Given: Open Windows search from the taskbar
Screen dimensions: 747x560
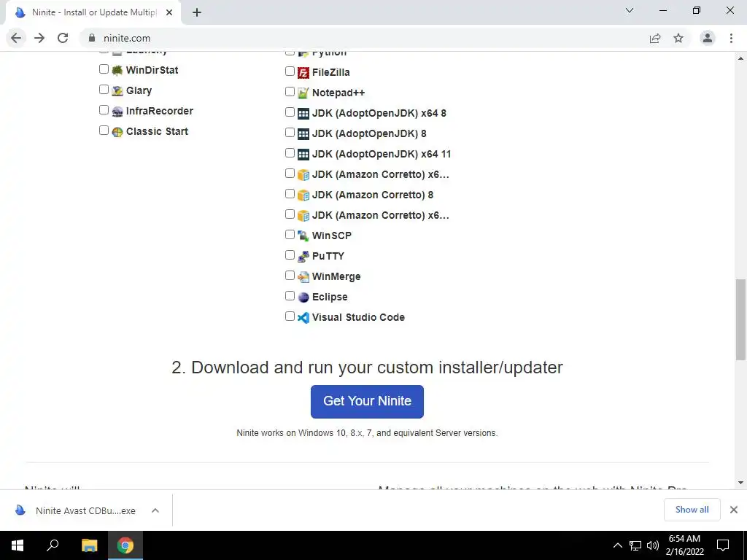Looking at the screenshot, I should click(53, 545).
